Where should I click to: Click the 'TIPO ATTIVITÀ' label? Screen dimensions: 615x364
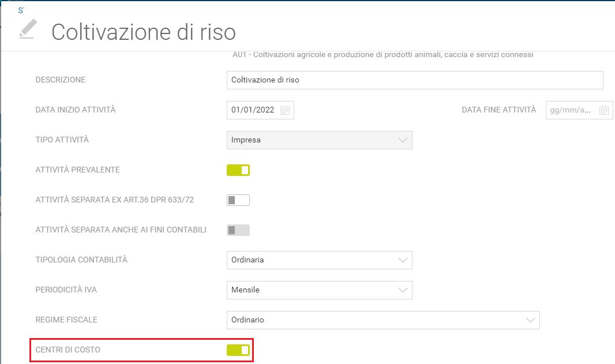(x=62, y=140)
